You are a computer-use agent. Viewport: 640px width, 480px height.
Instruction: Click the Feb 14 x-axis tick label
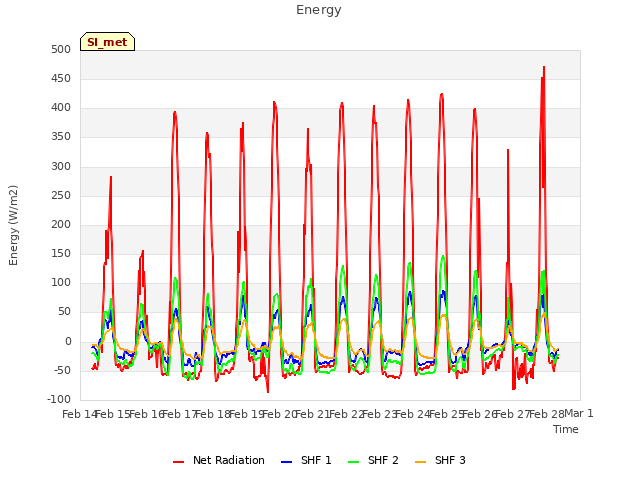(80, 414)
